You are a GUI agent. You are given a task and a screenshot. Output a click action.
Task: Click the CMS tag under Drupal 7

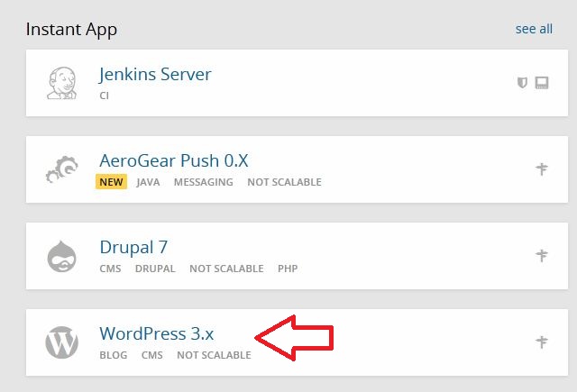(110, 269)
